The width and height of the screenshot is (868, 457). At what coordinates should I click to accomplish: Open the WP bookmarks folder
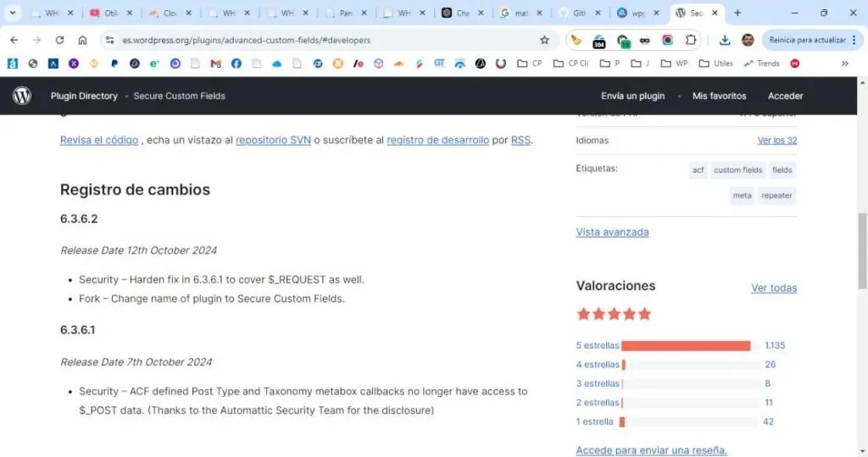coord(674,64)
